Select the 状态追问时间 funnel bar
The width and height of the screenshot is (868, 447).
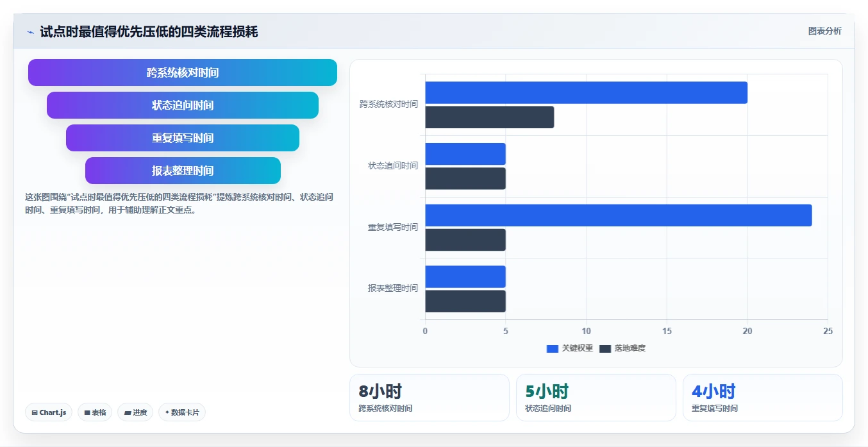coord(183,105)
